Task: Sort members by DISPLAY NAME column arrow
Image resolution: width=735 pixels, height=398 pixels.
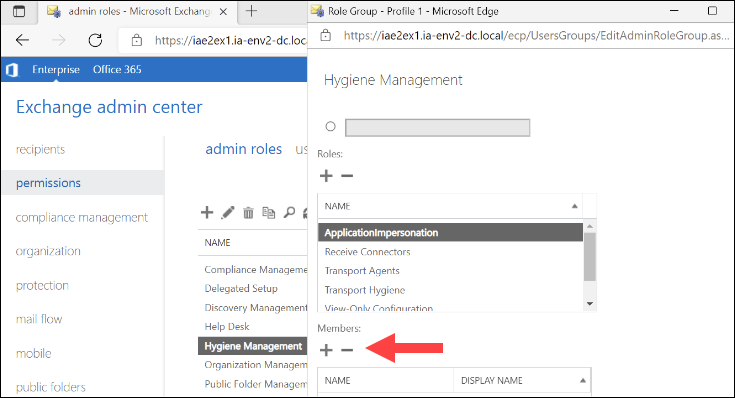Action: [583, 381]
